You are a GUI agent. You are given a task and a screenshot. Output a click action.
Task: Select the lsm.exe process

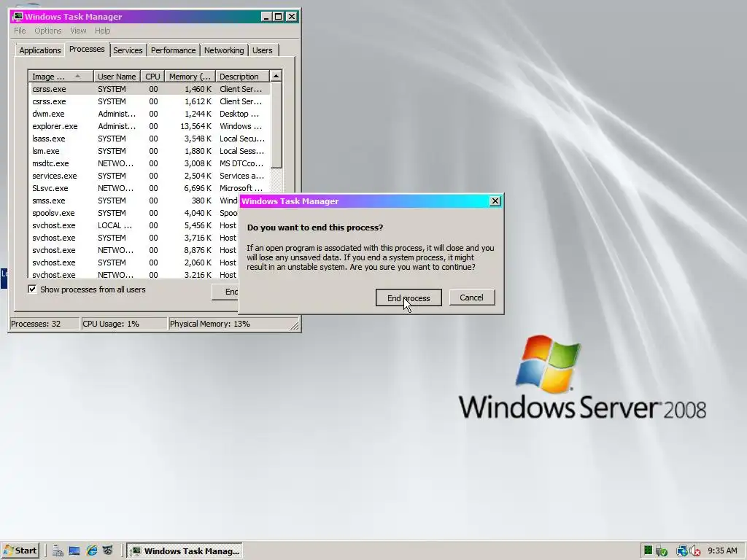click(149, 151)
